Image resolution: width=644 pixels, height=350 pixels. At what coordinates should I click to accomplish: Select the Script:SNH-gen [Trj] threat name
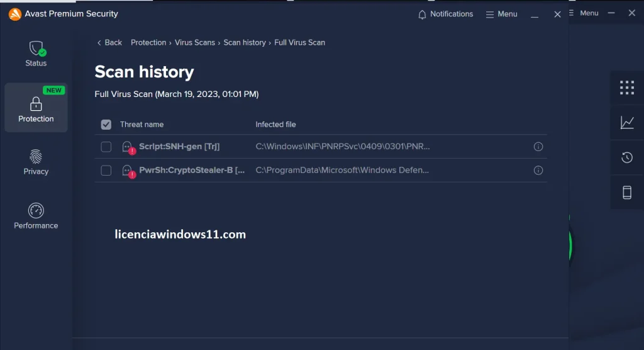[179, 147]
